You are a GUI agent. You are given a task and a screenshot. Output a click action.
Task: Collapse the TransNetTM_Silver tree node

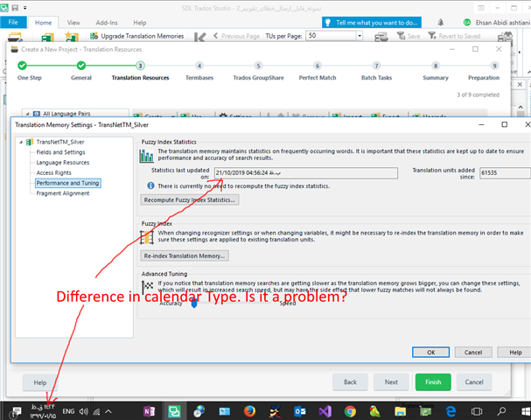tap(21, 142)
